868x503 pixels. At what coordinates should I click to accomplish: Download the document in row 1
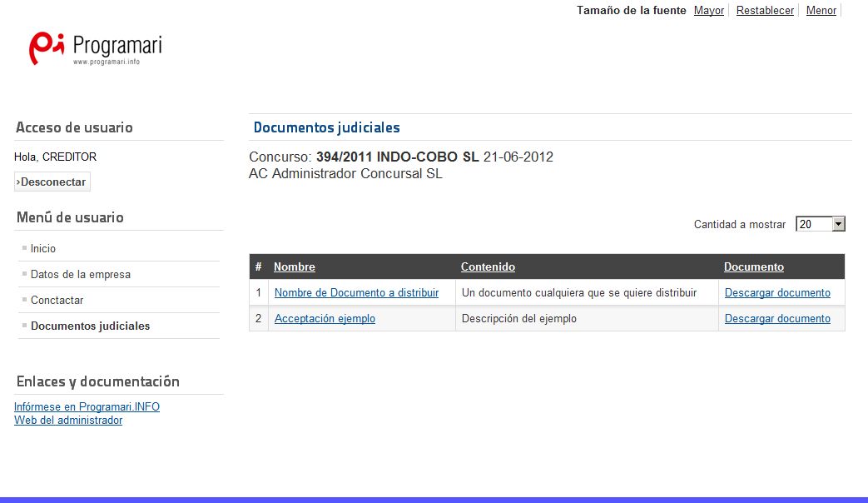point(777,292)
